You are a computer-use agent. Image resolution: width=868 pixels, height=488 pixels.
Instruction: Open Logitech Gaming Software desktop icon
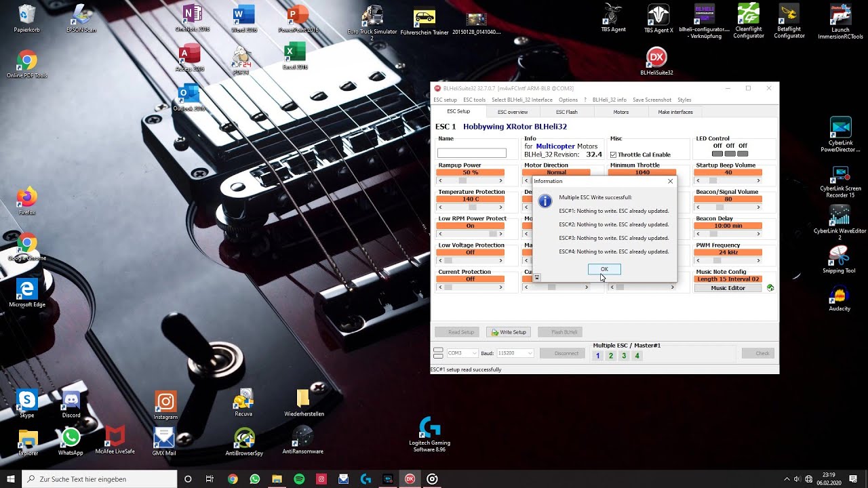429,434
